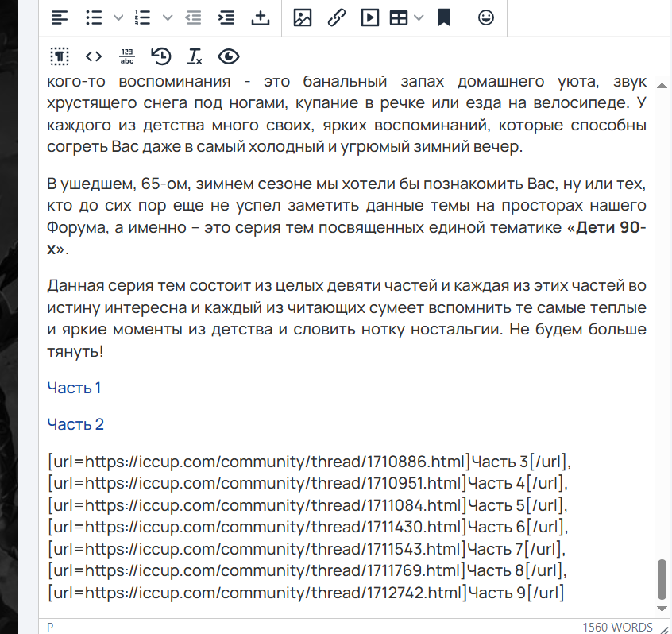Click the scrollbar up arrow
This screenshot has height=634, width=672.
click(662, 85)
